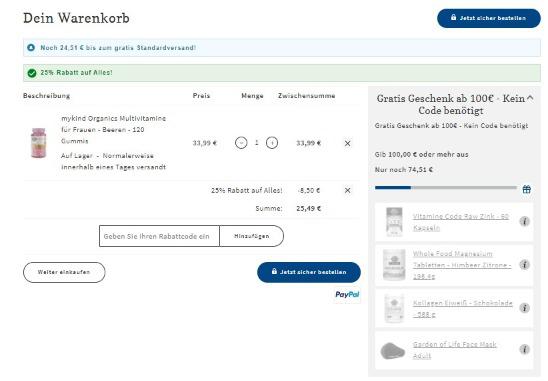Click lower Jetzt sicher bestellen button
This screenshot has height=381, width=548.
(x=309, y=272)
